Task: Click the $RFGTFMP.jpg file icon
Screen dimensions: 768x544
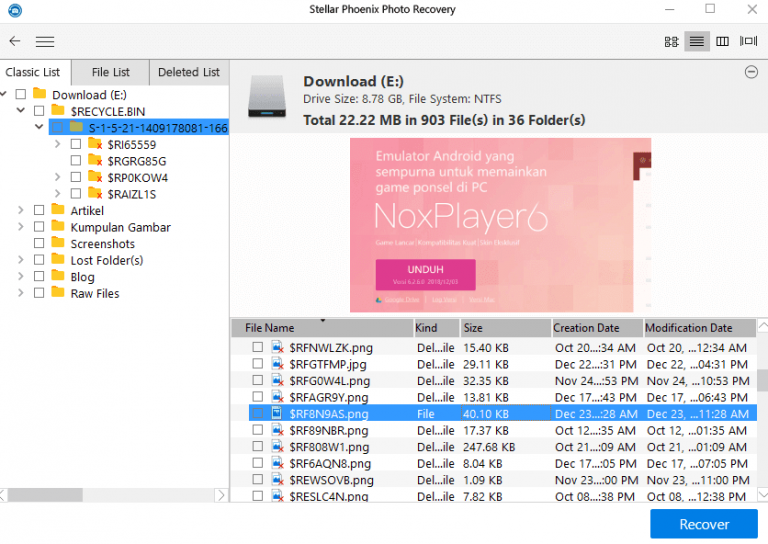Action: click(x=277, y=364)
